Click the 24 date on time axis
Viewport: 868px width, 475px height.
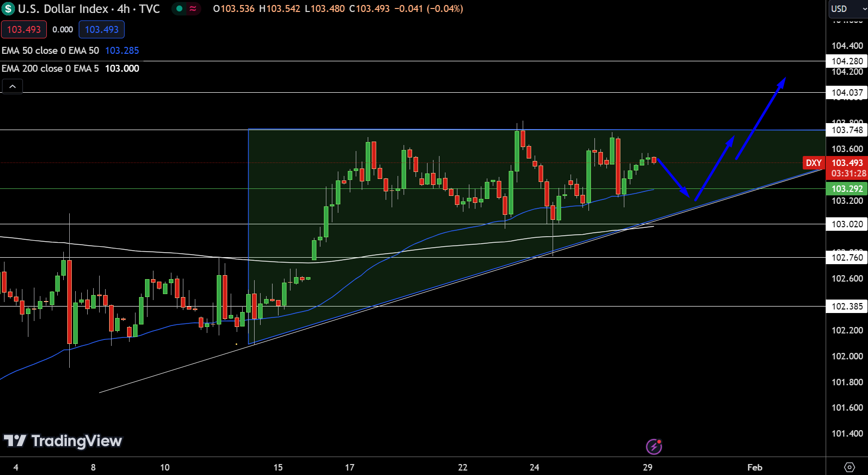click(535, 467)
